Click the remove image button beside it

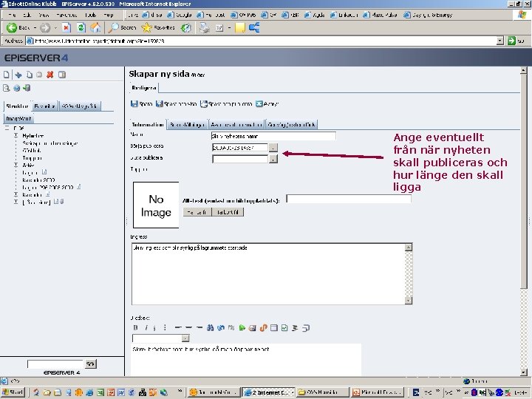pos(228,212)
